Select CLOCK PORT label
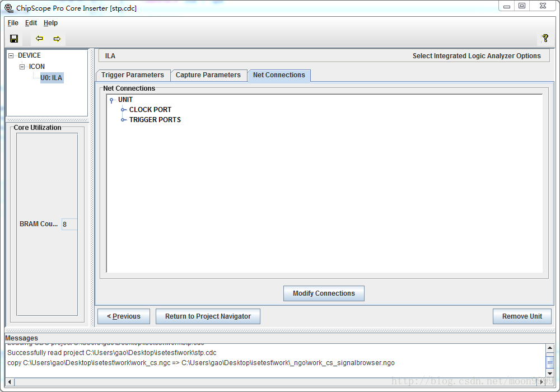 [150, 110]
